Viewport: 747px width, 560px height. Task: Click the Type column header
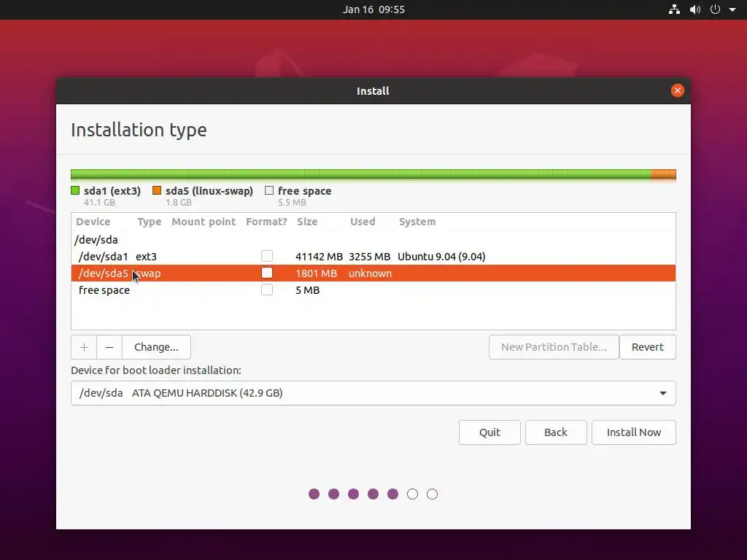point(149,222)
